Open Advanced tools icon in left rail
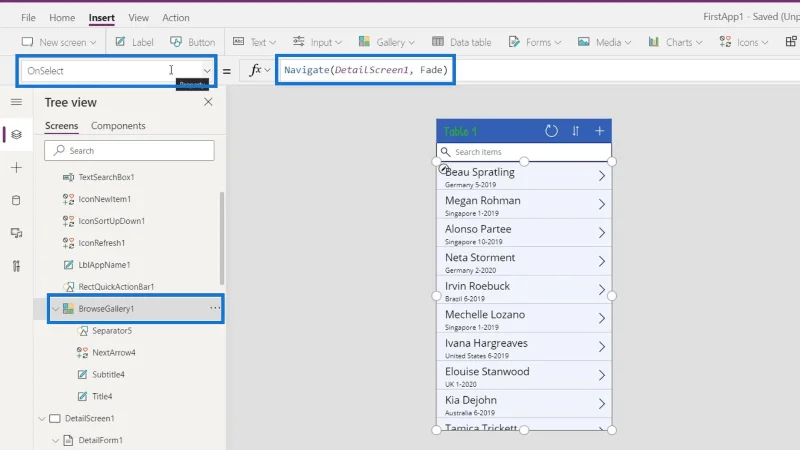The height and width of the screenshot is (450, 800). tap(16, 266)
